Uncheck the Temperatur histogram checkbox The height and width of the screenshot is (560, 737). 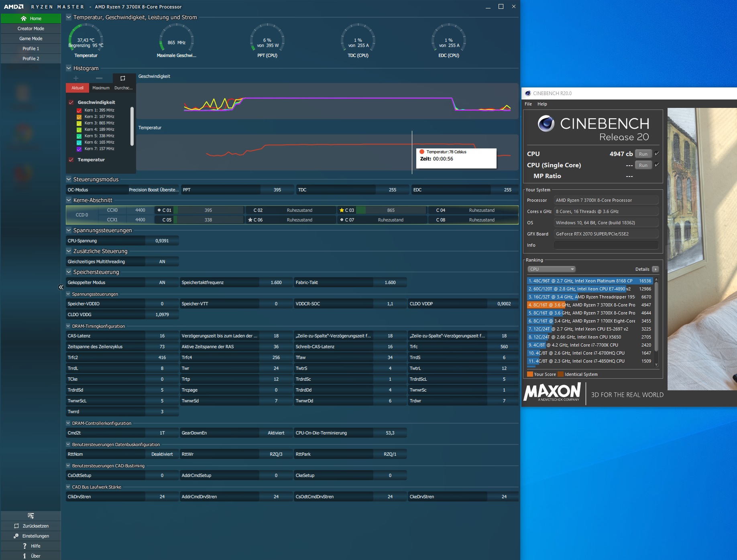71,160
